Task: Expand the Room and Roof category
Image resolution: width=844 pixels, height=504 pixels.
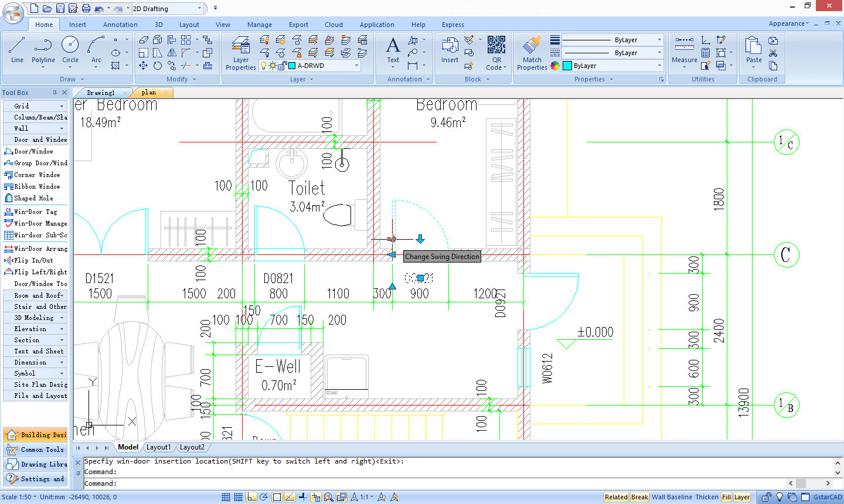Action: 35,295
